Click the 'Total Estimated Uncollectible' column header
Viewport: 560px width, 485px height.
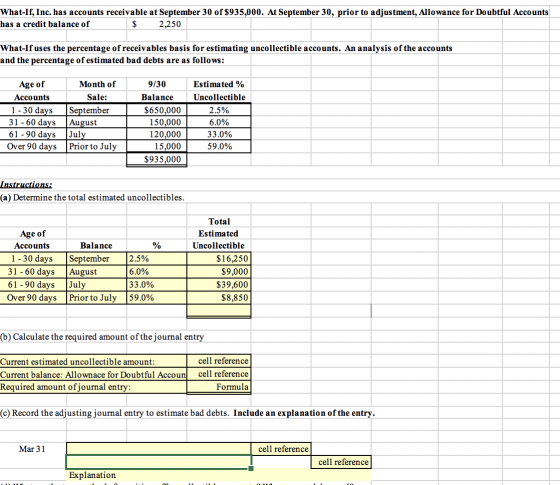click(219, 234)
